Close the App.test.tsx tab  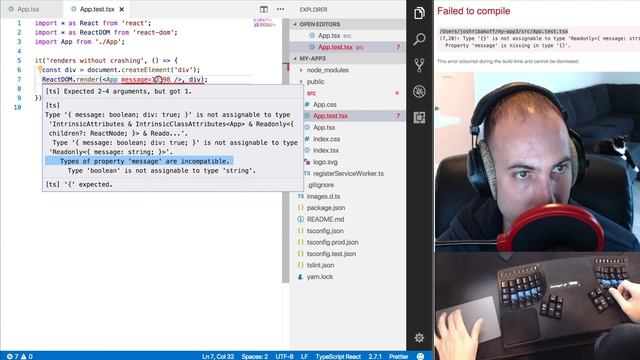[122, 9]
